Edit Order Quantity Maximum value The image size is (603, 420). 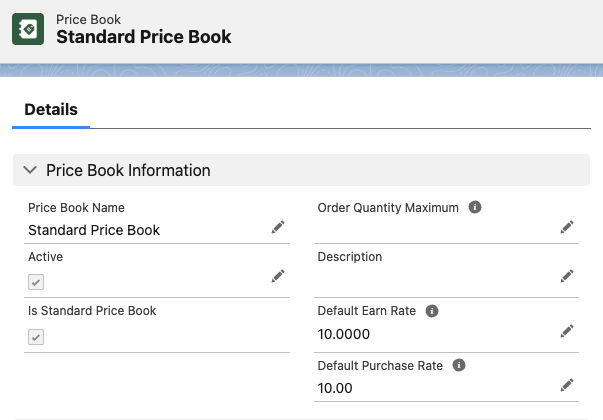pos(567,228)
